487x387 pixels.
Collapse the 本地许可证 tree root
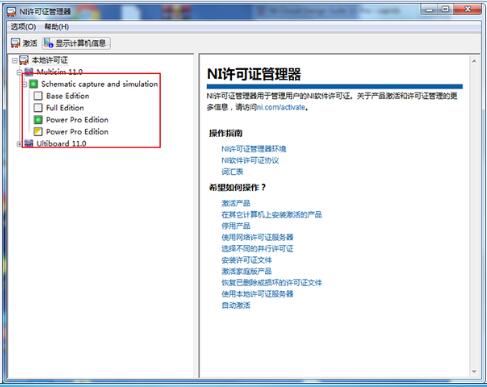pos(14,60)
